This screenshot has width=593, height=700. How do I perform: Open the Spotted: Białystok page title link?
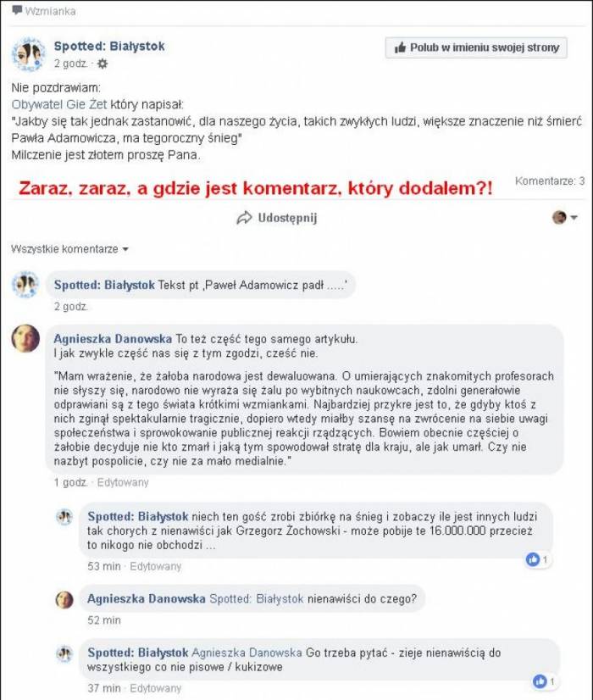(x=109, y=46)
